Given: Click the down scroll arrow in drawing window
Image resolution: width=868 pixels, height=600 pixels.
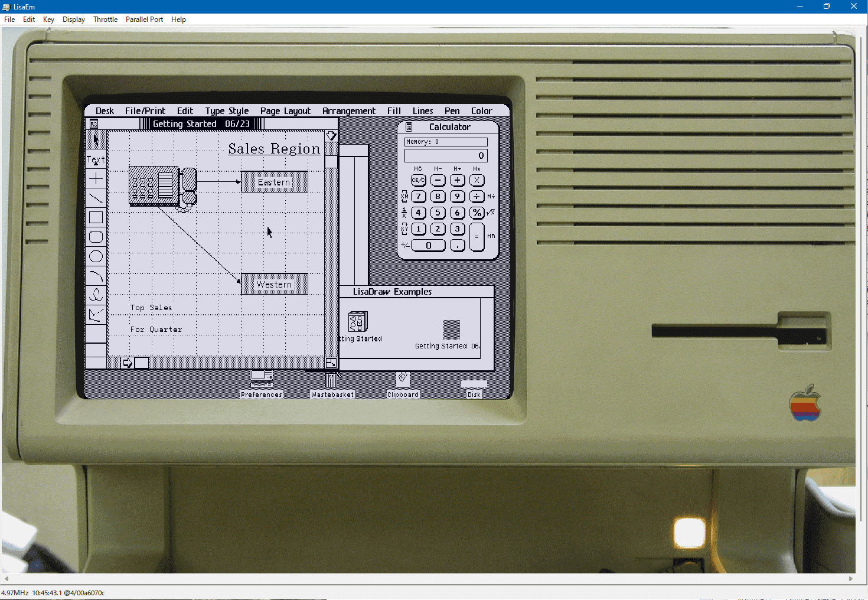Looking at the screenshot, I should (331, 136).
